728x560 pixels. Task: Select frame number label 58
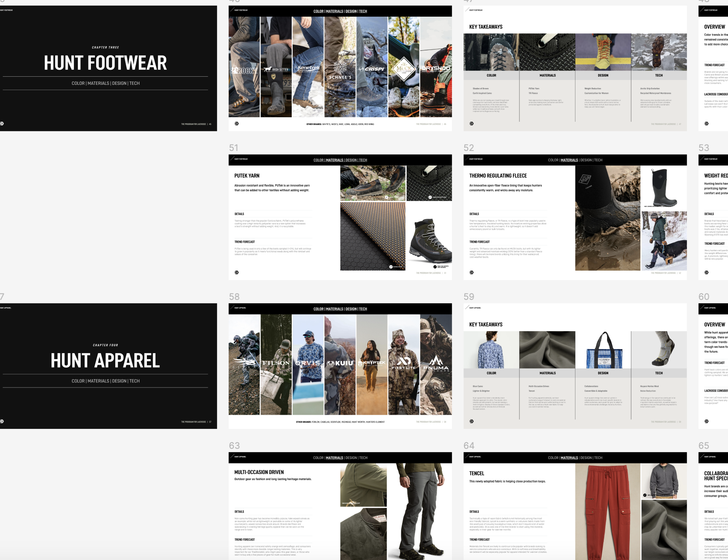[234, 297]
